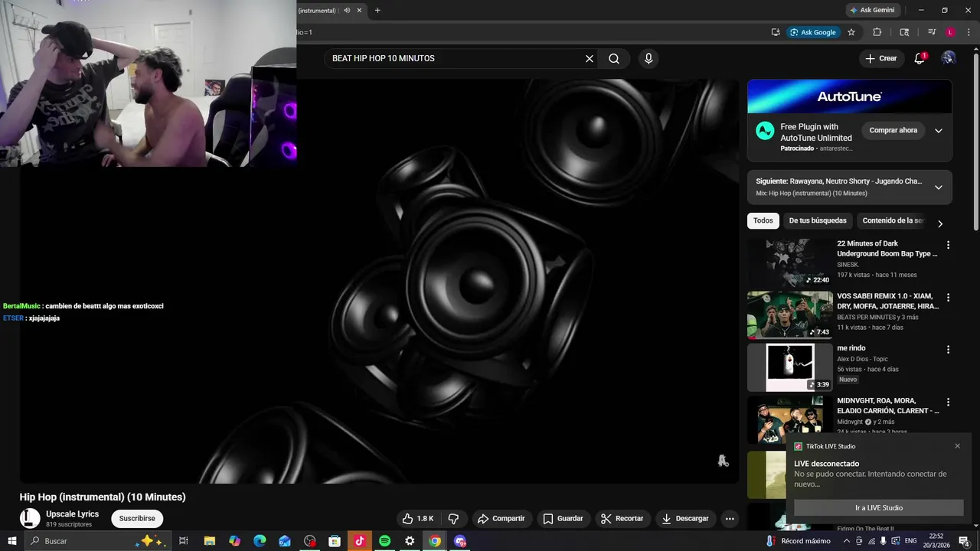Select the Todos filter chip
The image size is (980, 551).
[x=763, y=220]
